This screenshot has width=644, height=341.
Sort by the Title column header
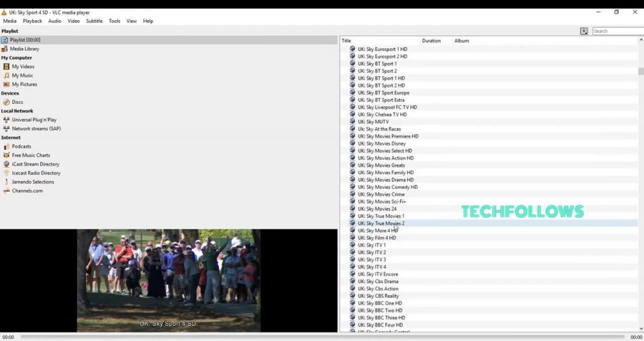[x=380, y=41]
